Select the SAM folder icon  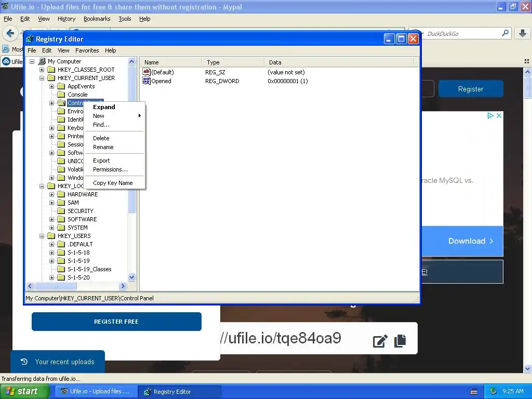pos(61,203)
